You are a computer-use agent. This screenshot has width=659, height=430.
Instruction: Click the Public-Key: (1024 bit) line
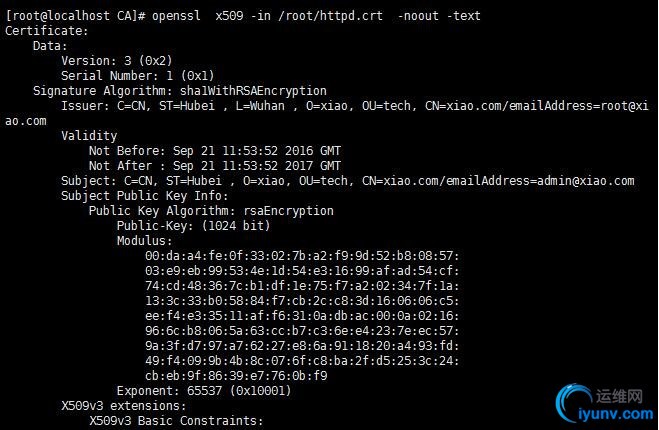click(193, 226)
